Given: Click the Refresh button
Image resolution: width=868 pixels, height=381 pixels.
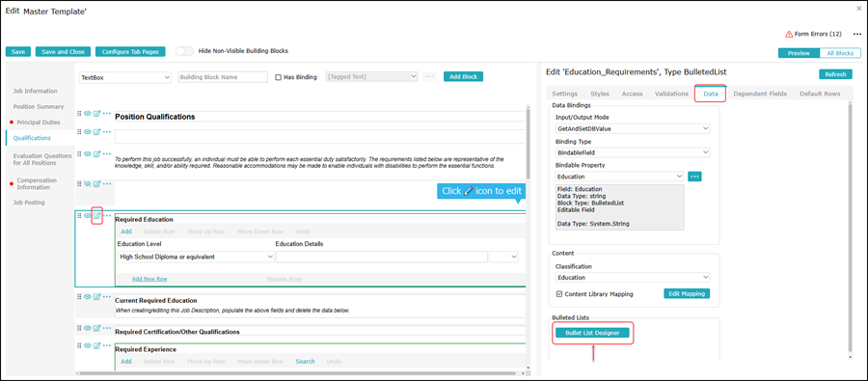Looking at the screenshot, I should 835,74.
